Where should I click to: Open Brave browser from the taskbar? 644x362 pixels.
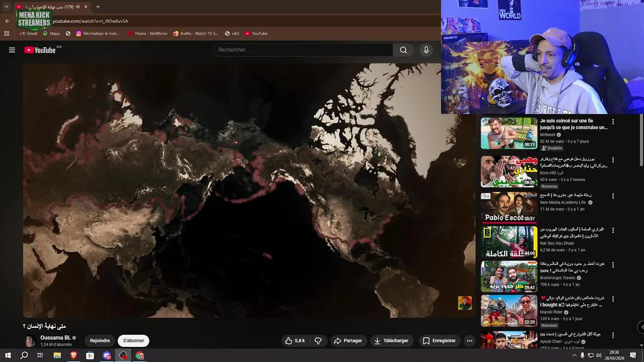[x=74, y=355]
